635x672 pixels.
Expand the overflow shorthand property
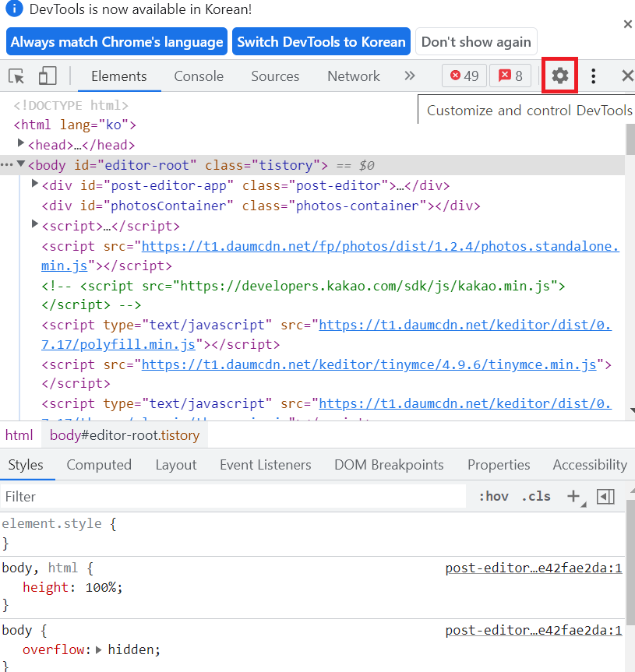pyautogui.click(x=99, y=649)
